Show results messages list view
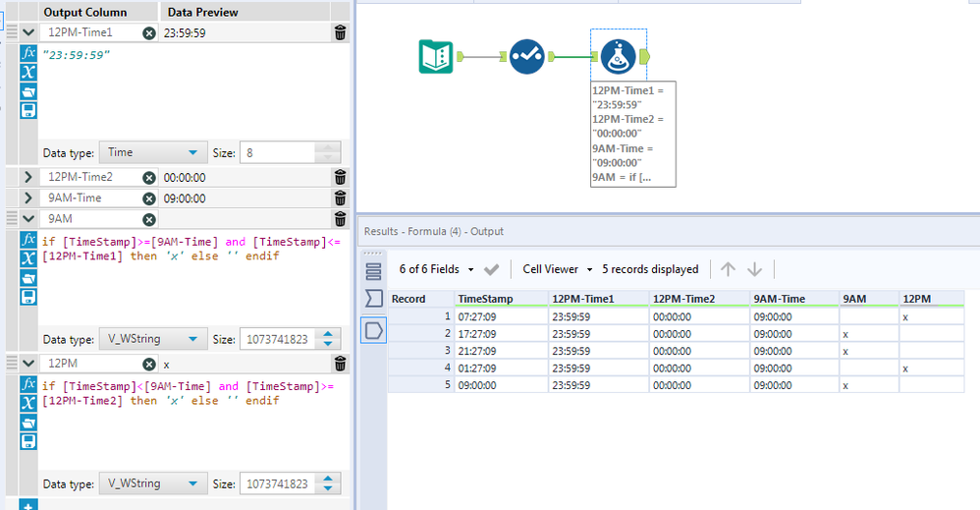The height and width of the screenshot is (510, 980). coord(373,270)
